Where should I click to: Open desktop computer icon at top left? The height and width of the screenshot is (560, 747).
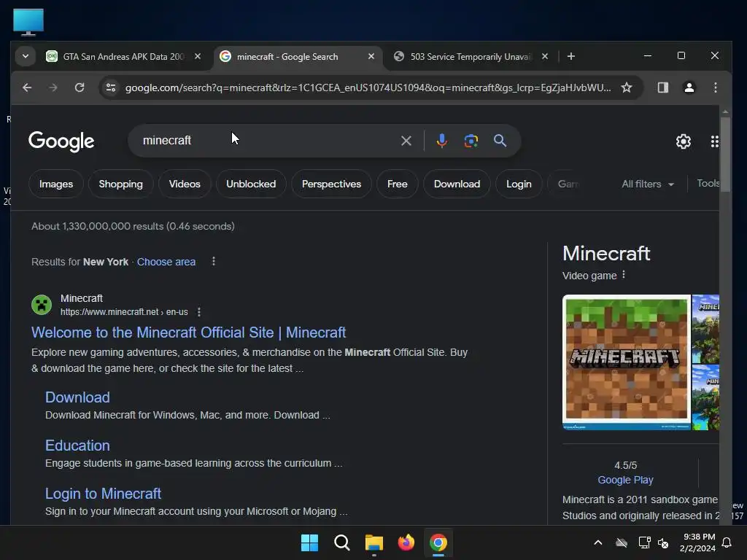coord(28,22)
